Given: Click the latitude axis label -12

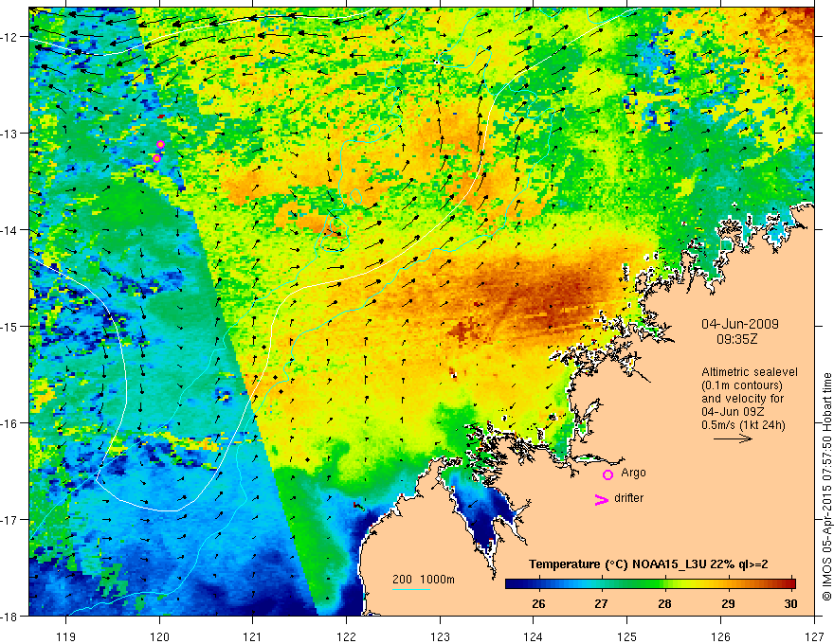Looking at the screenshot, I should (9, 37).
